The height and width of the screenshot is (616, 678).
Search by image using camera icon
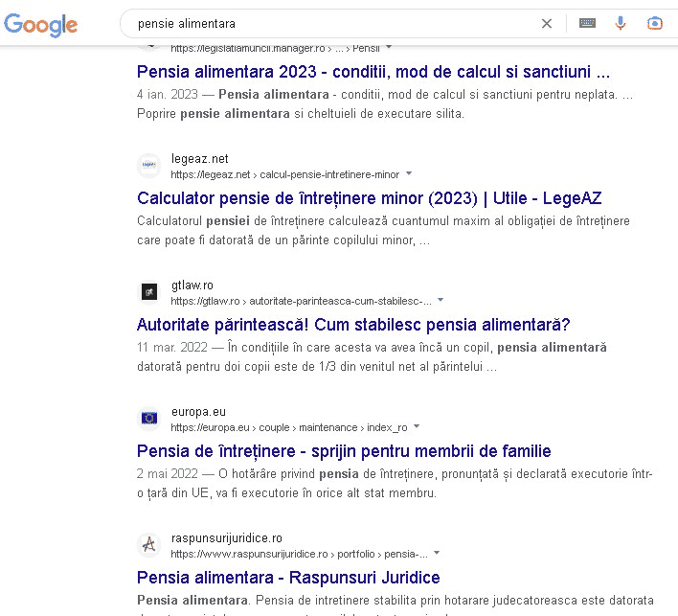coord(655,23)
